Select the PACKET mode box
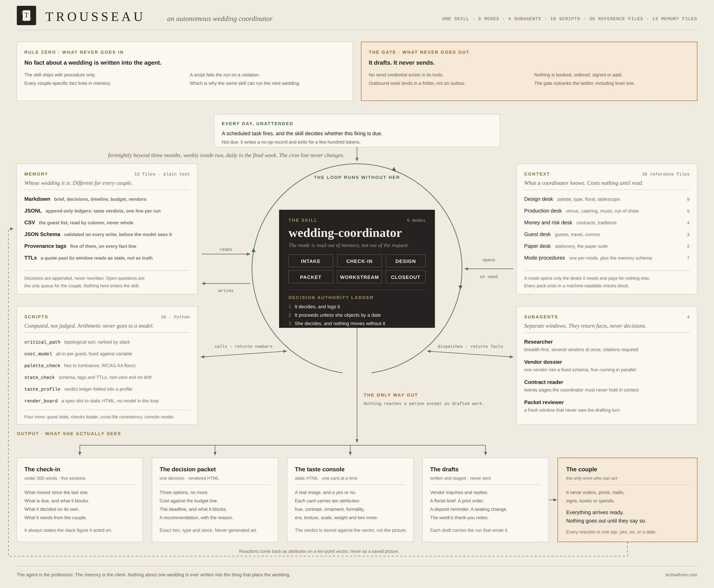Image resolution: width=714 pixels, height=588 pixels. point(311,277)
